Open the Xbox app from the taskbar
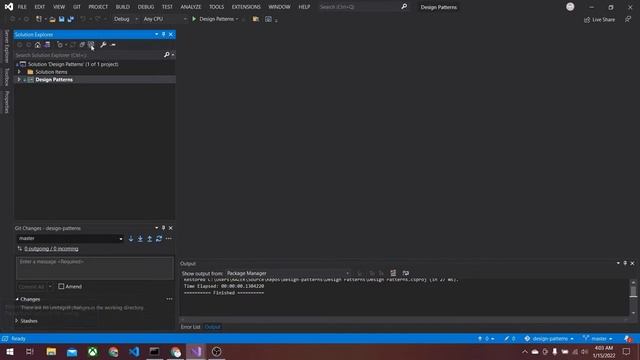The width and height of the screenshot is (640, 360). pyautogui.click(x=93, y=351)
